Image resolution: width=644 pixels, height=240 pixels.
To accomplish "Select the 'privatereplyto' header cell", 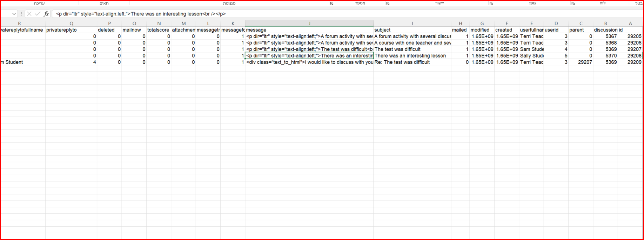I will click(x=71, y=30).
